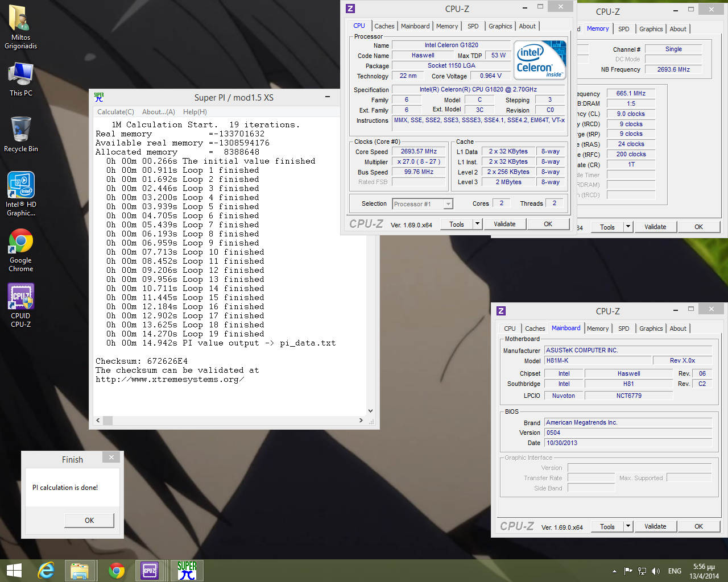Switch to Super PI taskbar button
This screenshot has height=582, width=728.
(x=187, y=571)
